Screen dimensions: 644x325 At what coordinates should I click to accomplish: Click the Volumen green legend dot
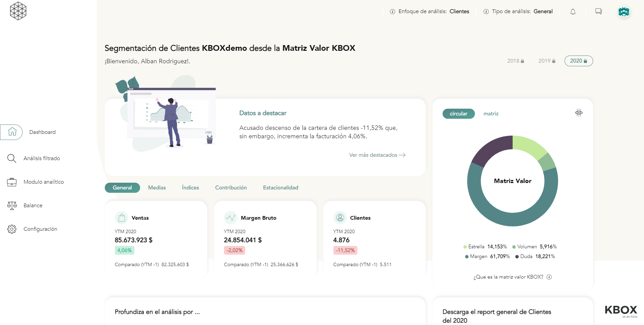514,247
